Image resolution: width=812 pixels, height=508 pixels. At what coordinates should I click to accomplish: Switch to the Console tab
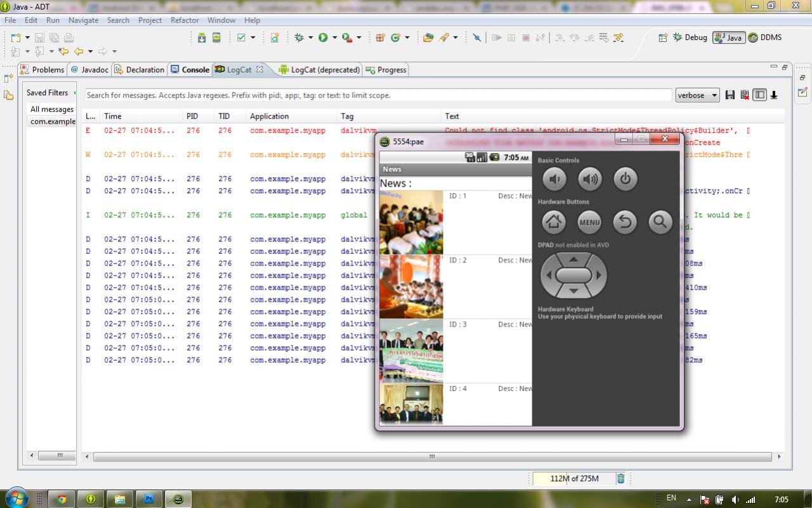click(190, 70)
